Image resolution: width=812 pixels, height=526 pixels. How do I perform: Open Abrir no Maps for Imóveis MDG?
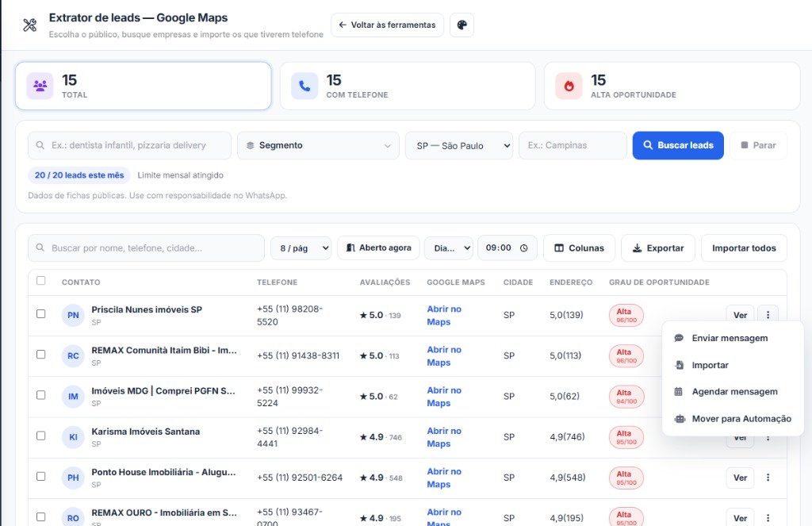coord(444,397)
